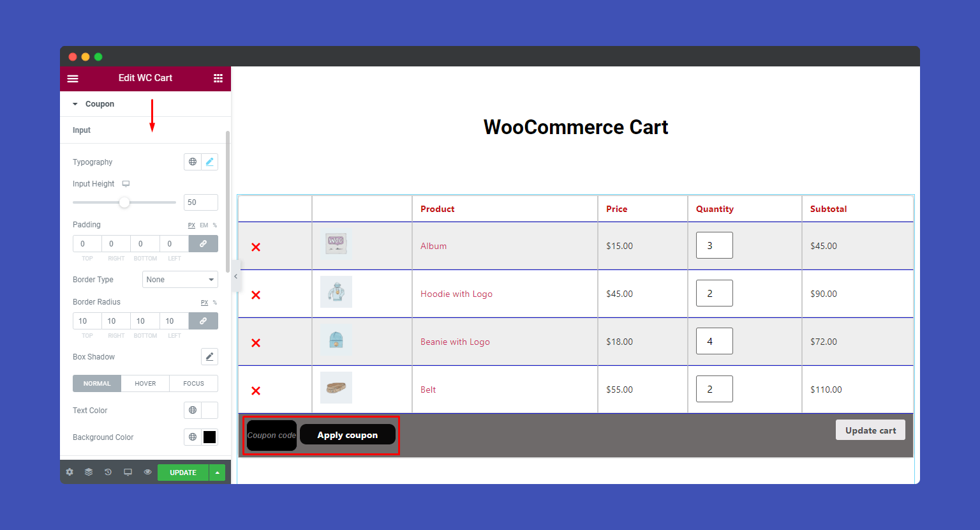Switch to the Focus state tab
The height and width of the screenshot is (530, 980).
(x=194, y=383)
